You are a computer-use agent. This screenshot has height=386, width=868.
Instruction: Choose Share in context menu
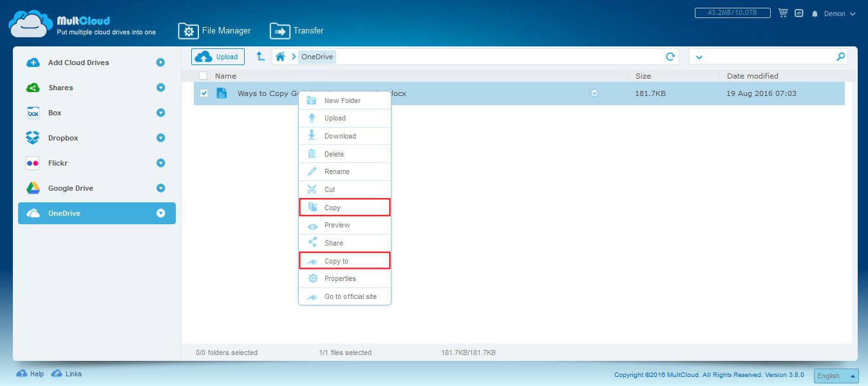pyautogui.click(x=344, y=243)
